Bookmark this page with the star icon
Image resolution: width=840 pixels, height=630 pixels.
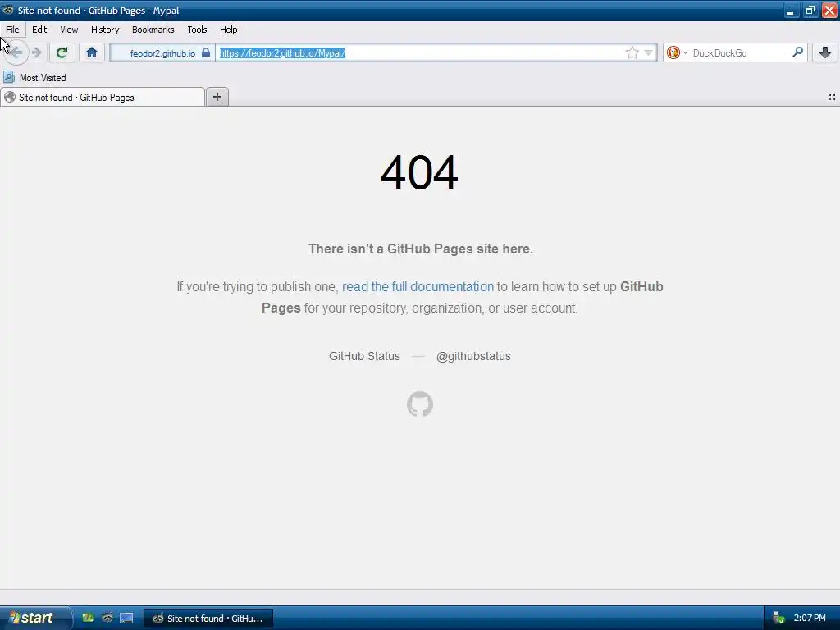[x=632, y=52]
